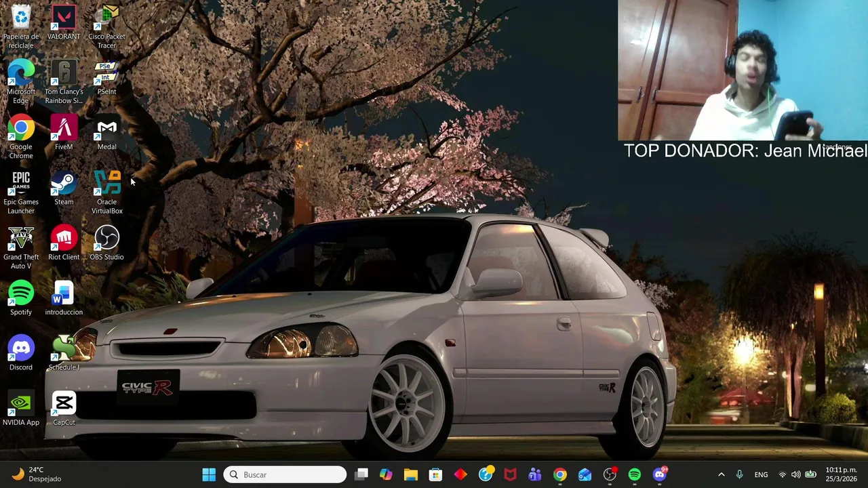Open McAfee from the taskbar
This screenshot has width=868, height=488.
point(510,474)
